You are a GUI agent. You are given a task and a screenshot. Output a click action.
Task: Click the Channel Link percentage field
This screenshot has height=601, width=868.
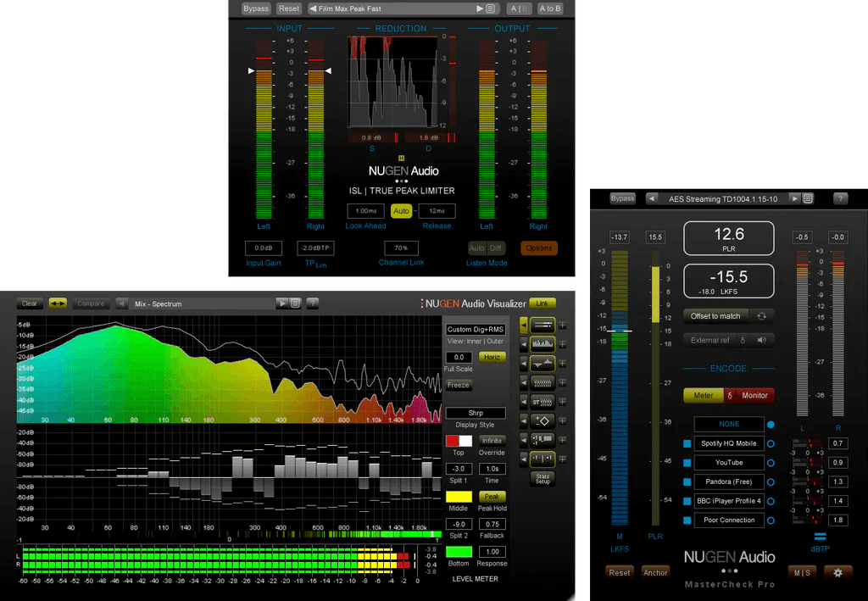pos(400,248)
